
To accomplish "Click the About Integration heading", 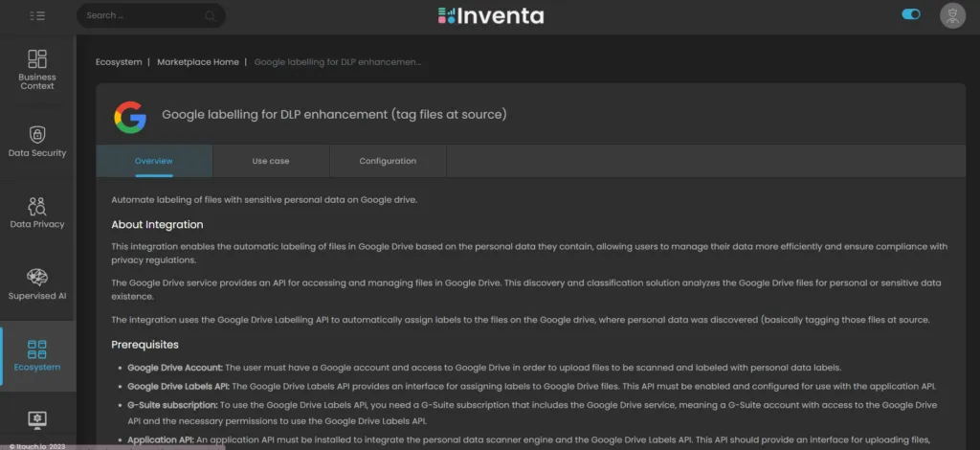I will click(x=157, y=224).
